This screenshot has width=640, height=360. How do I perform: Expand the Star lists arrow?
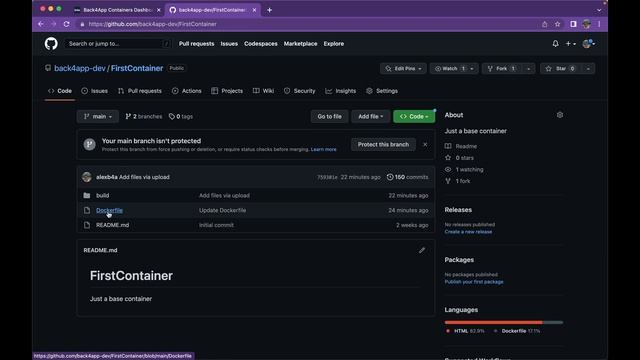tap(588, 69)
